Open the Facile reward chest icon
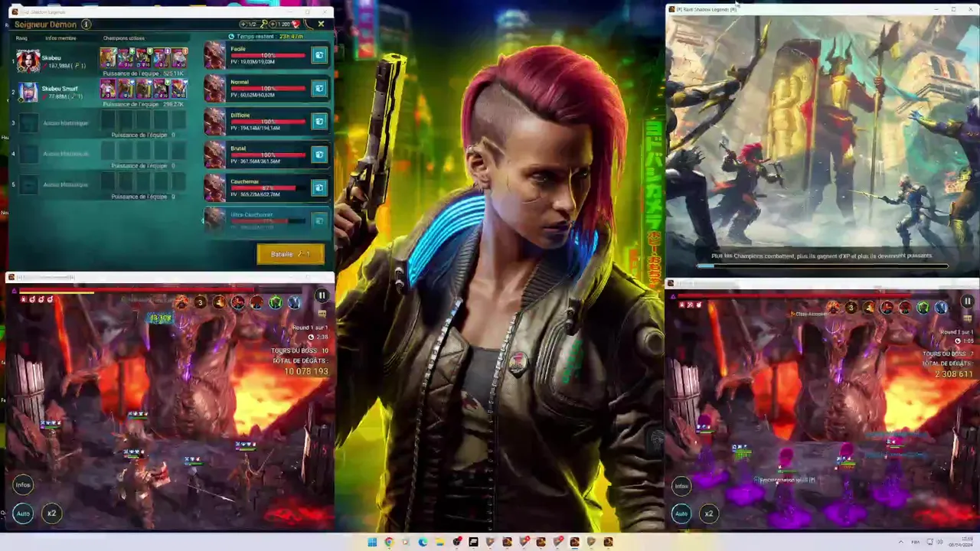This screenshot has width=980, height=551. (x=319, y=55)
